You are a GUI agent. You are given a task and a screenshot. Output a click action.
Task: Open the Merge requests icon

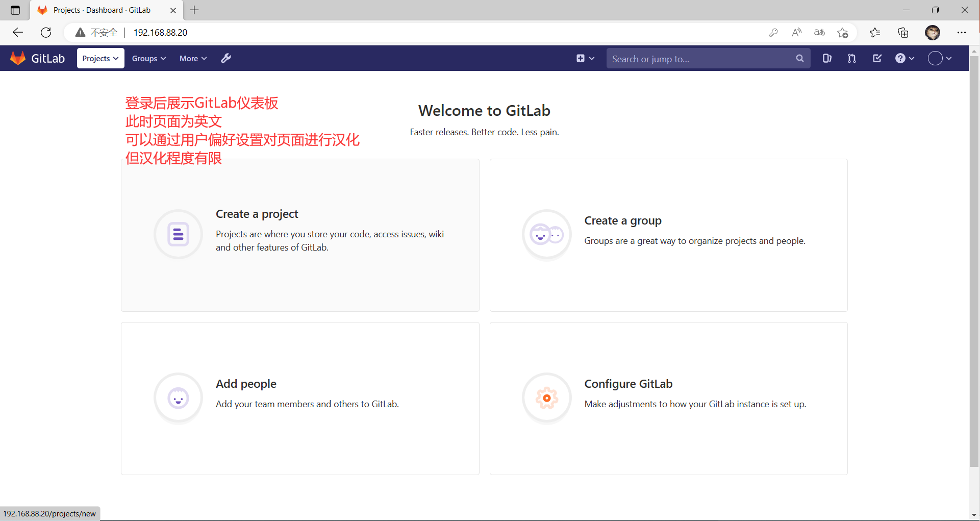851,58
